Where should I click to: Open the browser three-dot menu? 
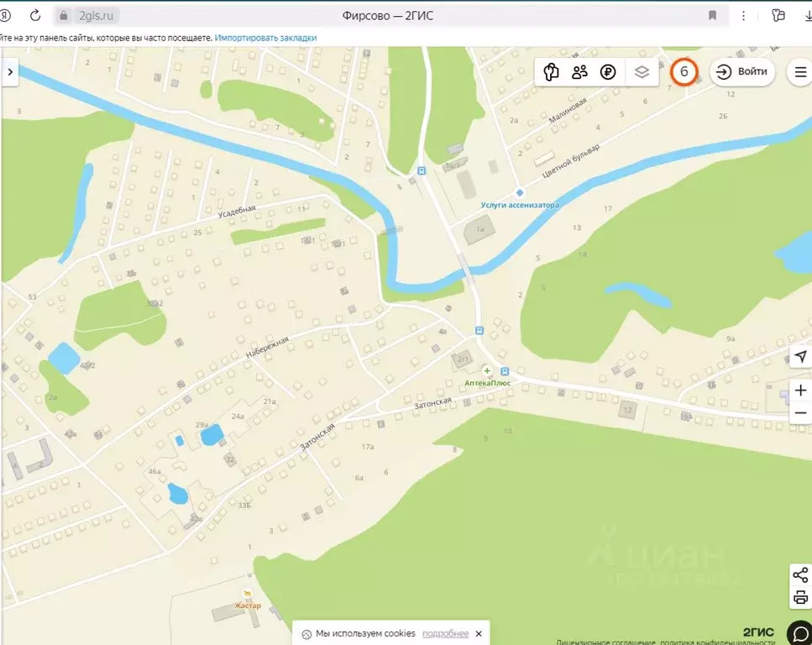click(743, 16)
